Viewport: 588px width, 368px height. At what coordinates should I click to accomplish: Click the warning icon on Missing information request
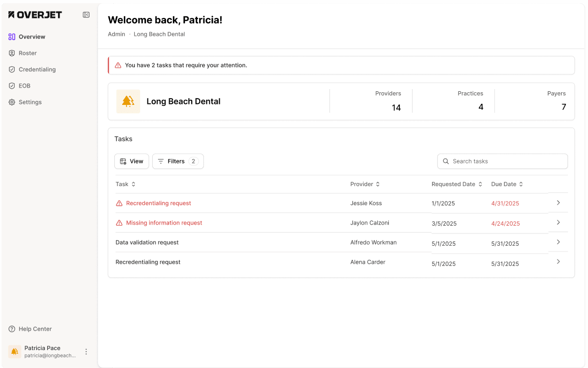click(119, 223)
